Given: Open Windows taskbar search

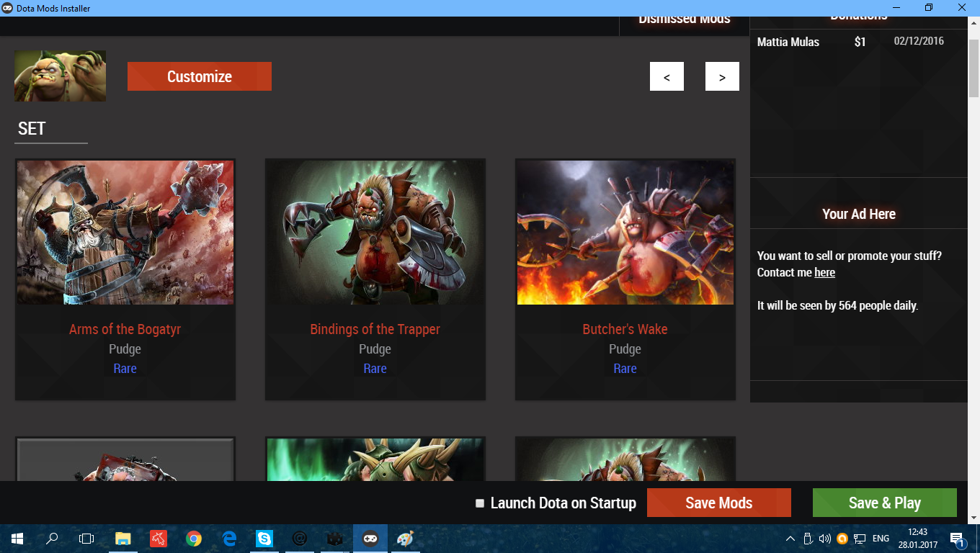Looking at the screenshot, I should coord(52,539).
